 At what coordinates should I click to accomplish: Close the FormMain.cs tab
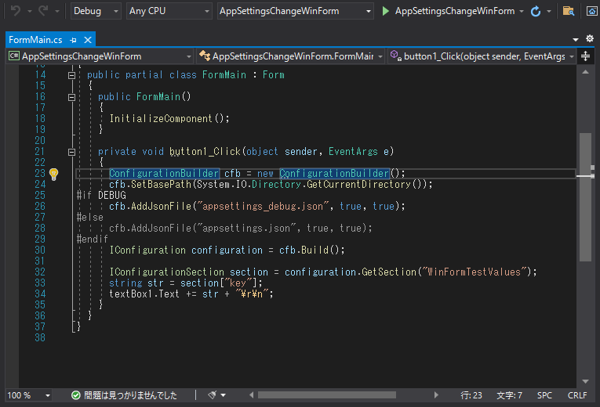(88, 40)
